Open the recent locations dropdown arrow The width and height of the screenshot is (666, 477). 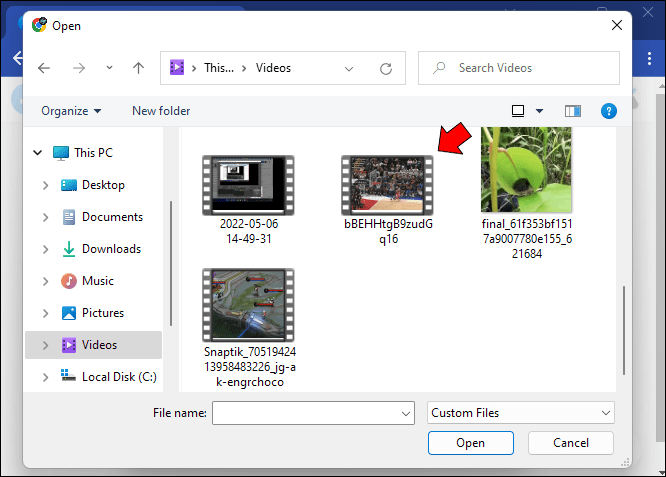(x=109, y=68)
